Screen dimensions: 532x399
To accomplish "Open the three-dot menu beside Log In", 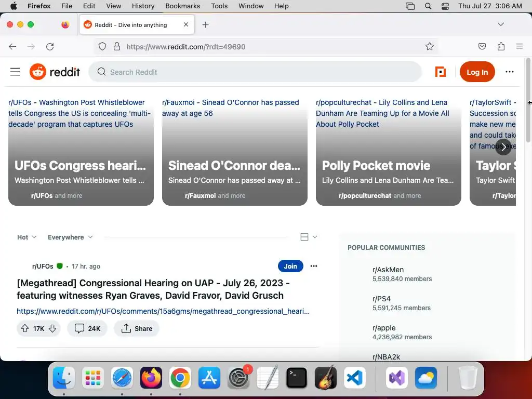I will pos(509,72).
